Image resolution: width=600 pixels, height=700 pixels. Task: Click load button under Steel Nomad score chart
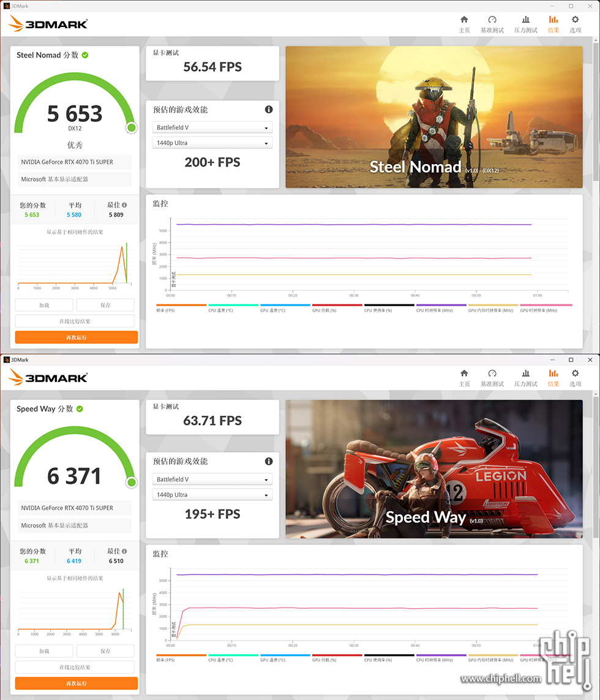click(x=44, y=305)
